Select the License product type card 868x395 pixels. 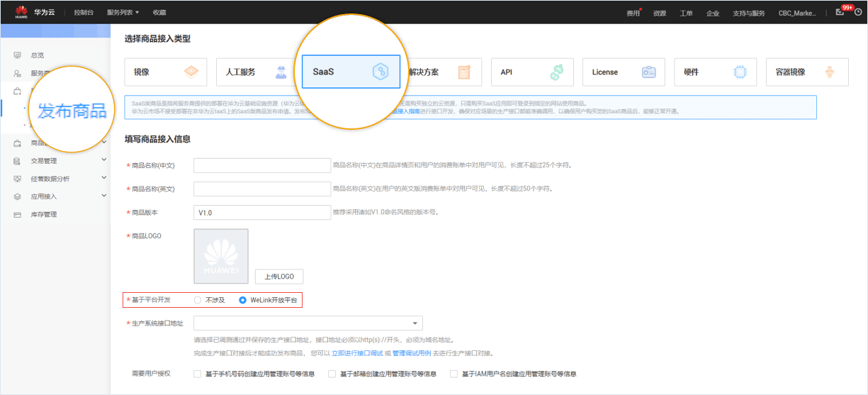coord(624,72)
